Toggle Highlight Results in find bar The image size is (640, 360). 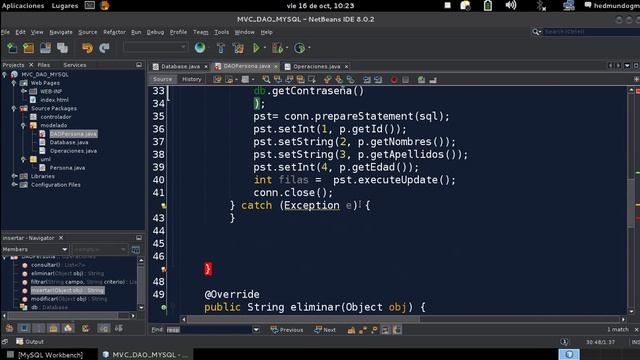click(x=385, y=330)
